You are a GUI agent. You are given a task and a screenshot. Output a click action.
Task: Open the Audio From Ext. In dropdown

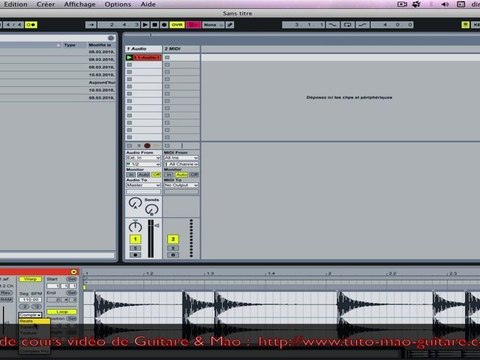[143, 158]
